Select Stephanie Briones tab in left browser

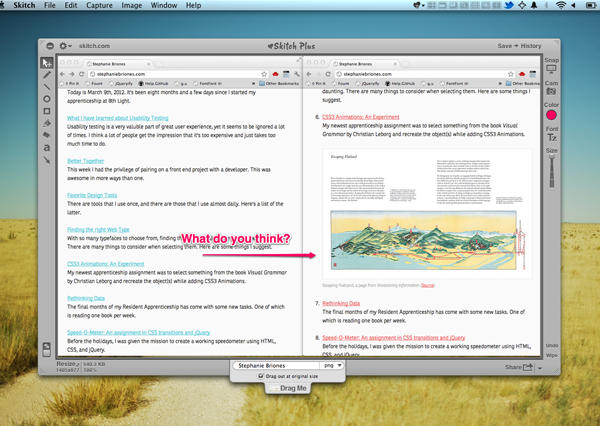(118, 64)
